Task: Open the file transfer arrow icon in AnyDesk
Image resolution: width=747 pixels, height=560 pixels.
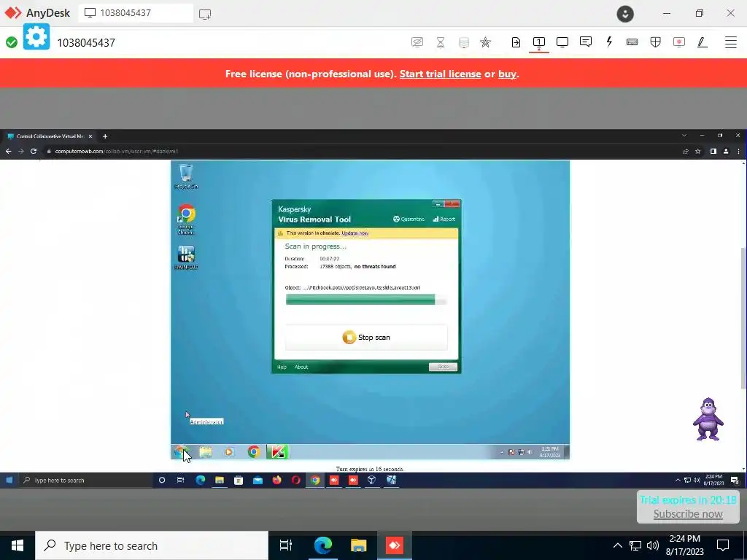Action: [516, 42]
